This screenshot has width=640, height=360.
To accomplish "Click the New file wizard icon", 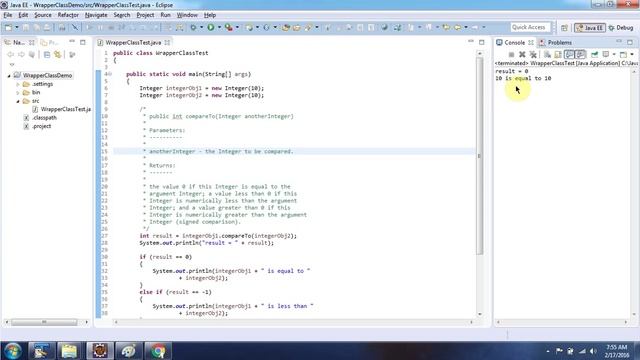I will click(8, 27).
